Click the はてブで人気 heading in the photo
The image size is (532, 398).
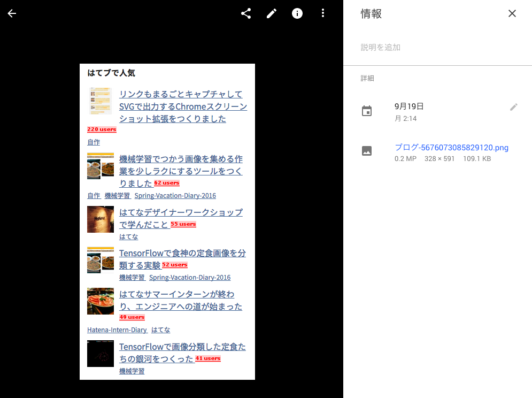click(111, 73)
